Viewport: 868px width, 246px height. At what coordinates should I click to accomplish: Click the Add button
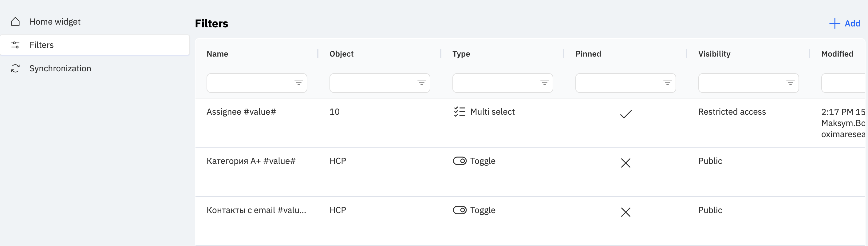[845, 24]
